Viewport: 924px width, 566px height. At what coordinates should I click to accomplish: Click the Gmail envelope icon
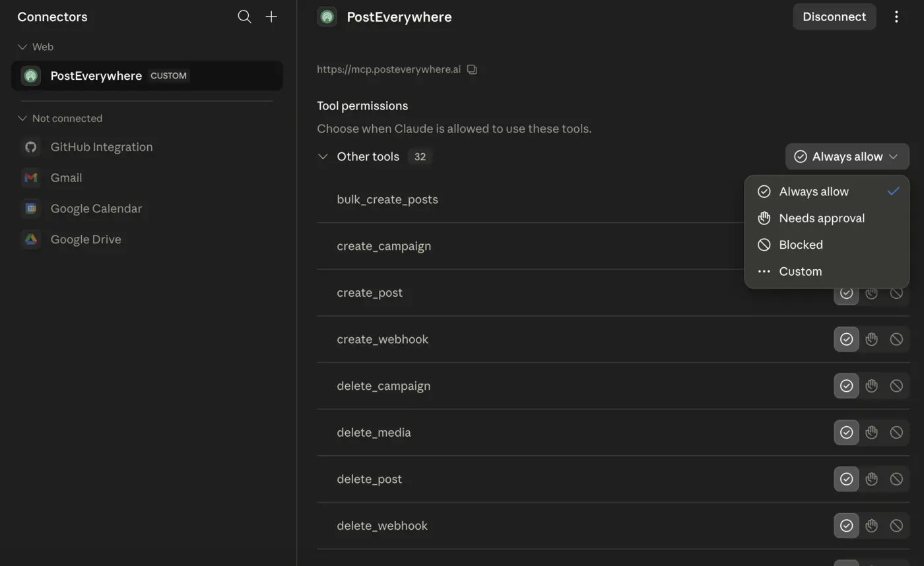click(x=31, y=177)
